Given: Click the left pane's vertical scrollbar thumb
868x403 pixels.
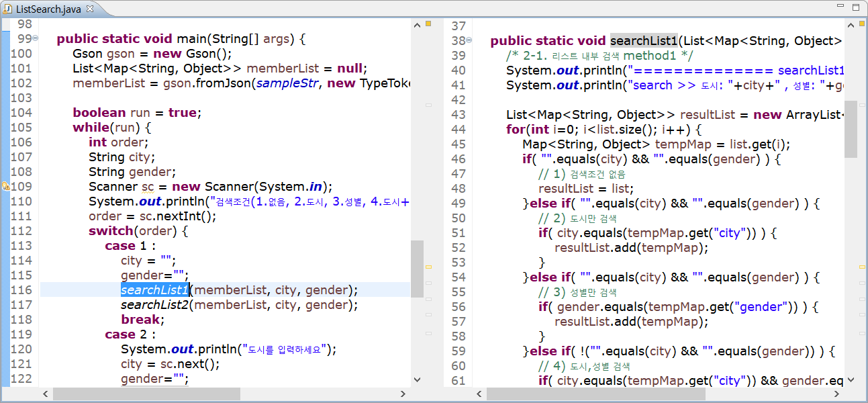Looking at the screenshot, I should (x=417, y=269).
